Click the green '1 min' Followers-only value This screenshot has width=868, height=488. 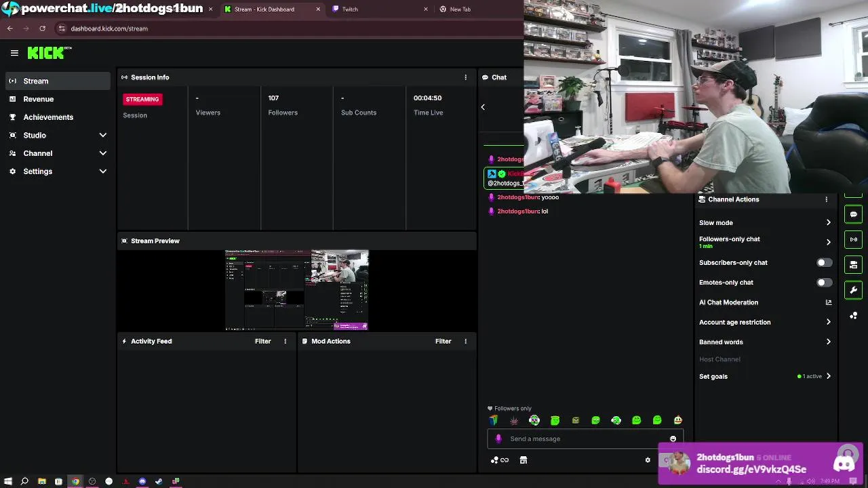tap(705, 246)
